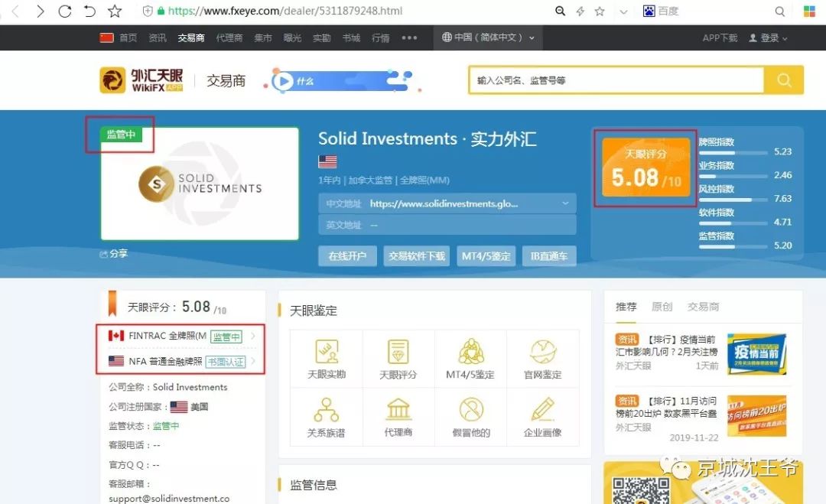Open 集市 in top navigation
This screenshot has height=504, width=826.
coord(263,37)
